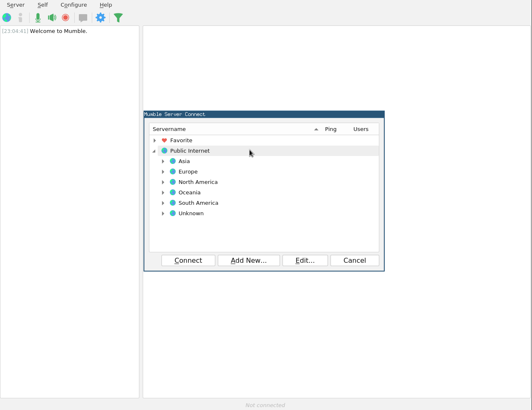Open the Self menu

[x=43, y=5]
